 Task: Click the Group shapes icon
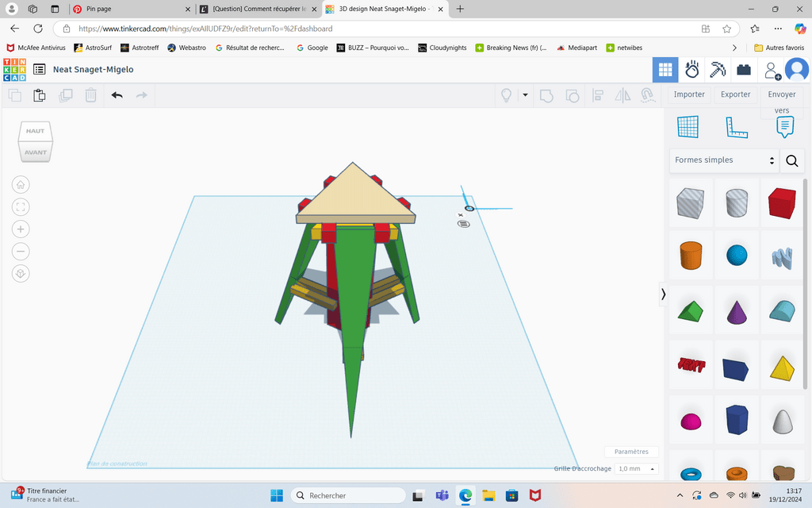(x=546, y=95)
